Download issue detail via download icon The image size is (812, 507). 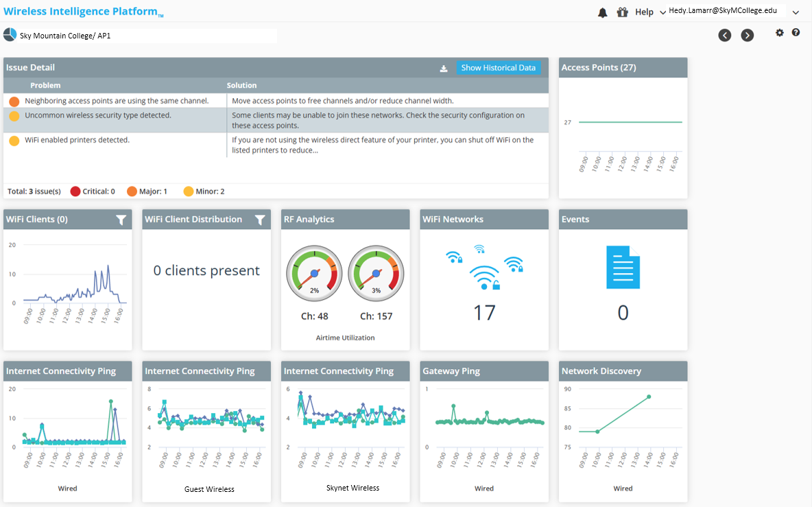(444, 69)
